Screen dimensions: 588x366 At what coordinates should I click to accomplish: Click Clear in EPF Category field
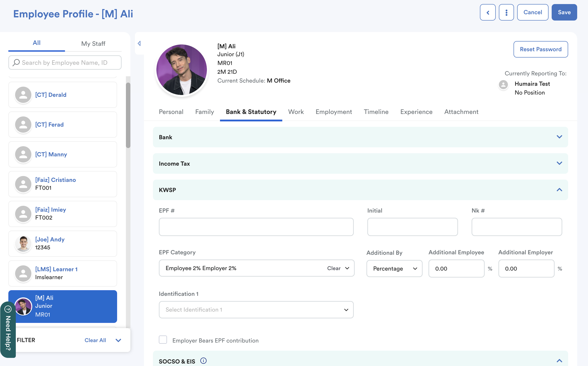(333, 268)
